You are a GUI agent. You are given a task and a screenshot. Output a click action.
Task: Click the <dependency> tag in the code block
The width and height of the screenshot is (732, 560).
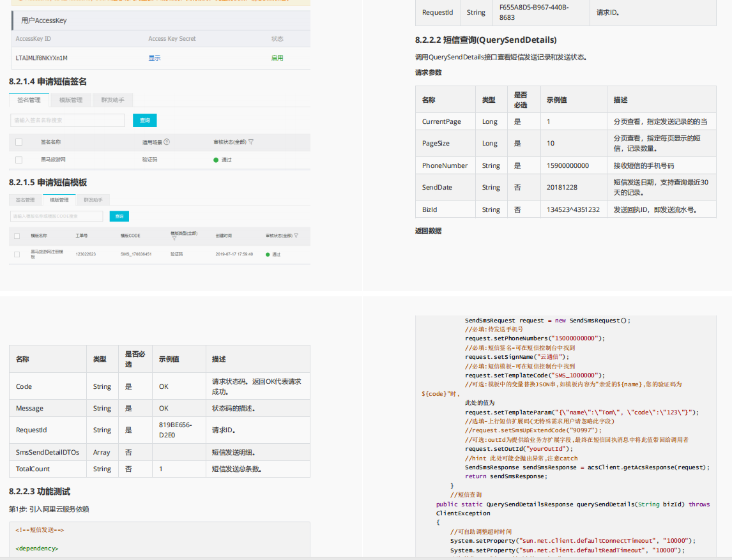[37, 549]
